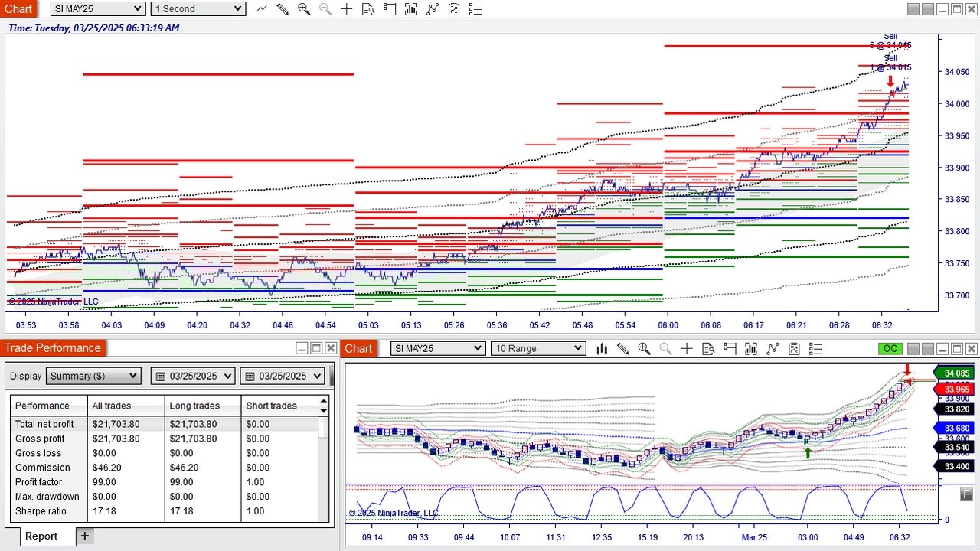Select drawing pencil tool in 10 Range chart
Screen dimensions: 980x551
click(x=623, y=349)
